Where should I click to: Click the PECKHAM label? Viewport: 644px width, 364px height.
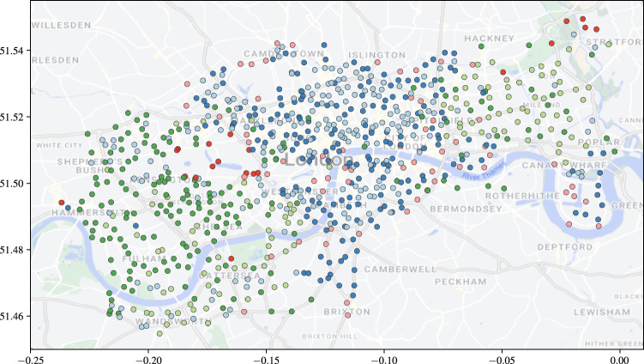[460, 282]
